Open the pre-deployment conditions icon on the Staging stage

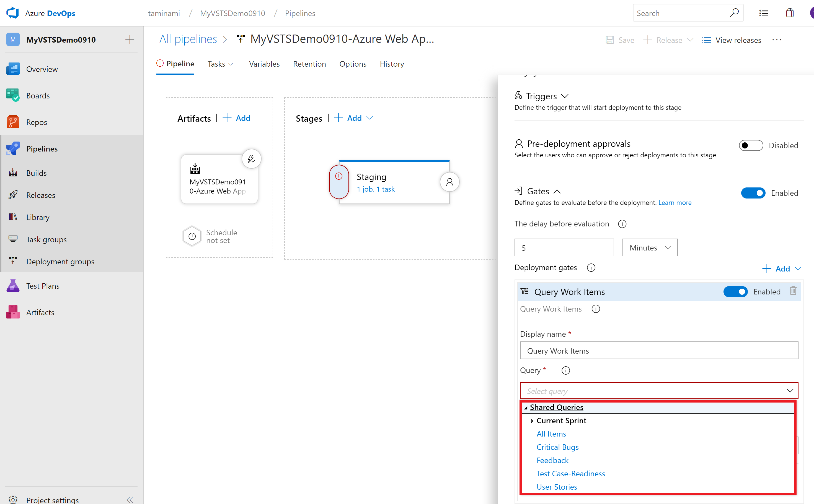tap(338, 182)
